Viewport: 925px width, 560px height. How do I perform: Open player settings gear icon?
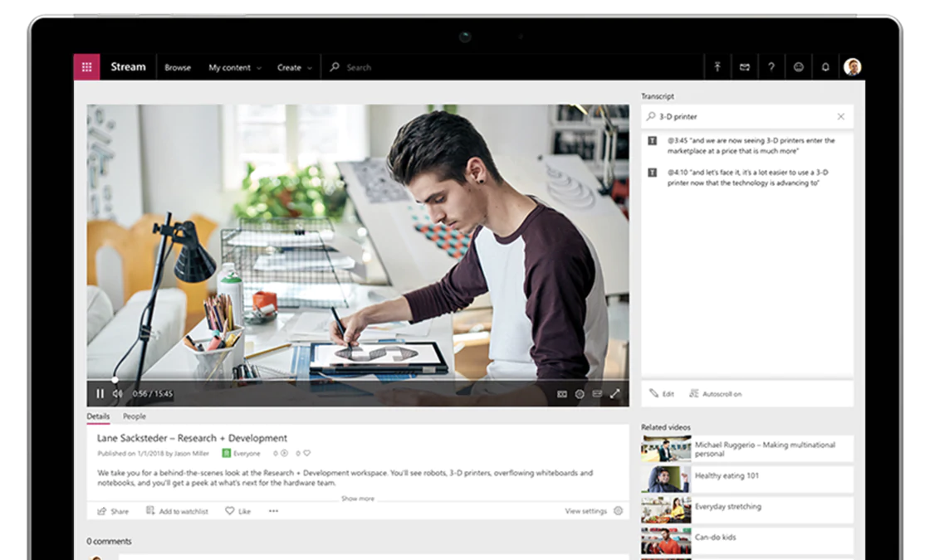580,394
